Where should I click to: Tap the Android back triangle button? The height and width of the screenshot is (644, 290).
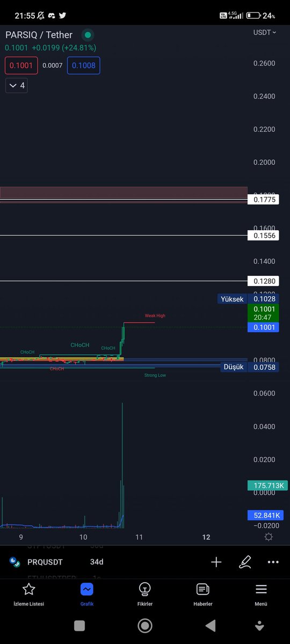pyautogui.click(x=211, y=625)
